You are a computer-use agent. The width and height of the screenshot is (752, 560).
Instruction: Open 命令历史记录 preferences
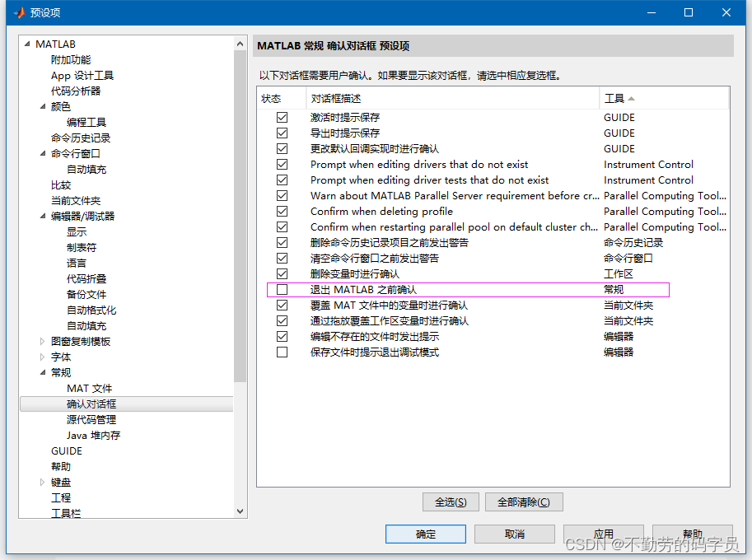point(81,138)
